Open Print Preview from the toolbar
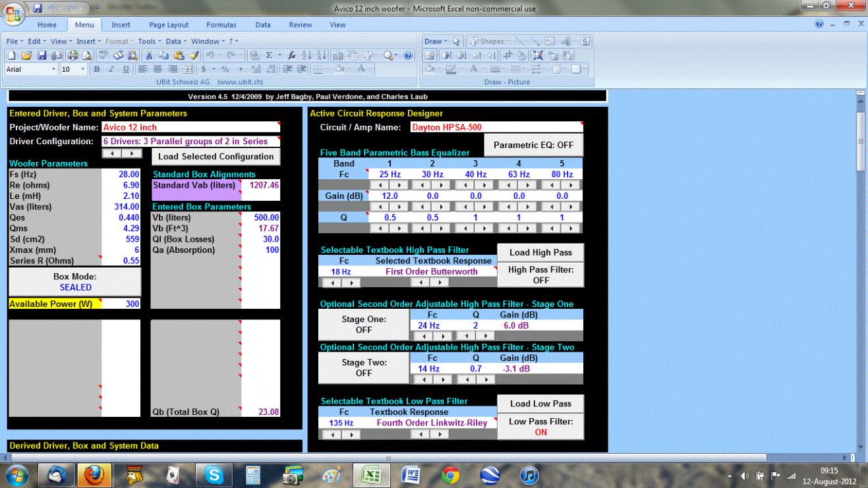Screen dimensions: 868x488 (87, 55)
